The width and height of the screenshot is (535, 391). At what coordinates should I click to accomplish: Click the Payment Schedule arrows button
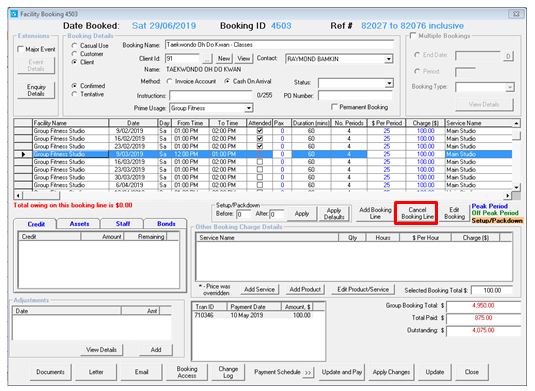point(308,372)
